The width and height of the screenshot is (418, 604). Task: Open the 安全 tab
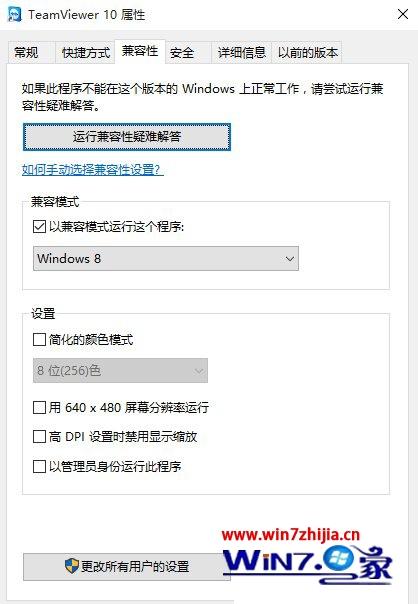[182, 52]
